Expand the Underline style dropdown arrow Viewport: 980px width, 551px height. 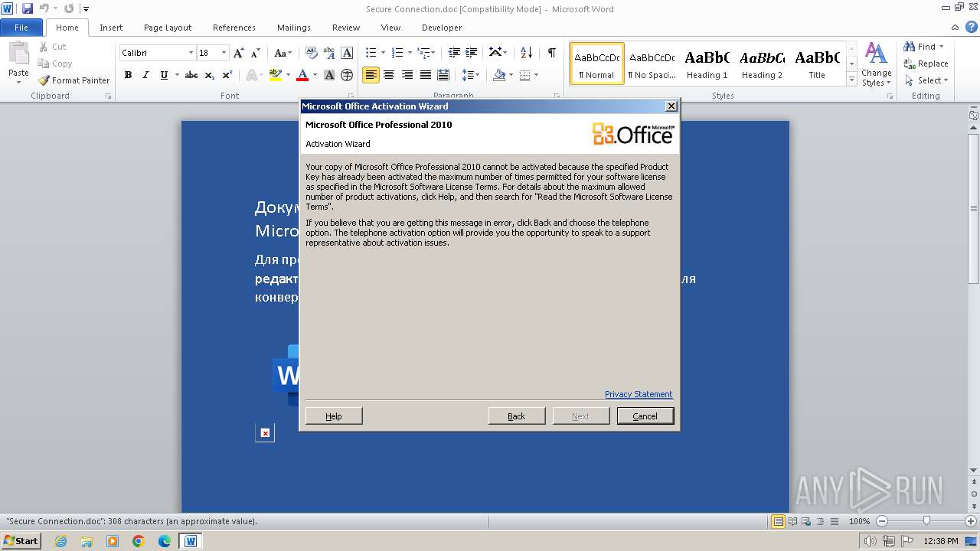(176, 75)
